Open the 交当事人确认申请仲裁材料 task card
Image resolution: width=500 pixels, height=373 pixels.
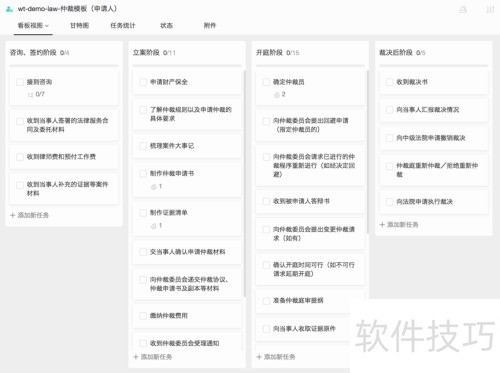pyautogui.click(x=187, y=252)
